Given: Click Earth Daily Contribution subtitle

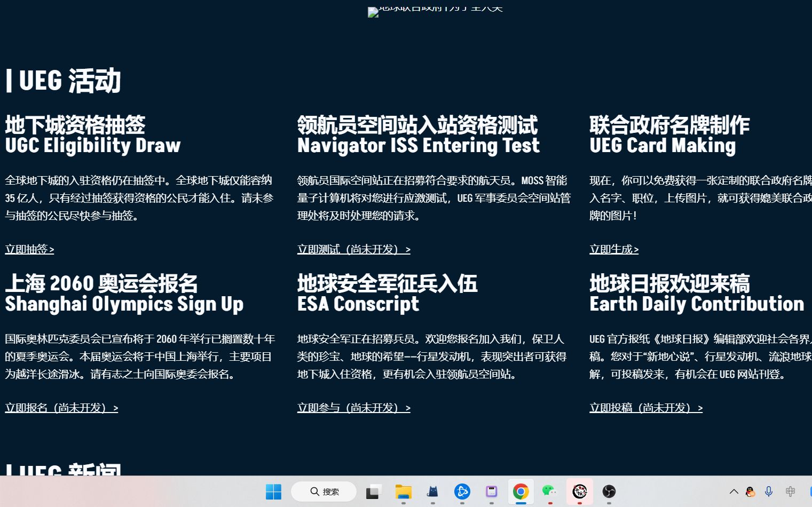Looking at the screenshot, I should pos(697,304).
